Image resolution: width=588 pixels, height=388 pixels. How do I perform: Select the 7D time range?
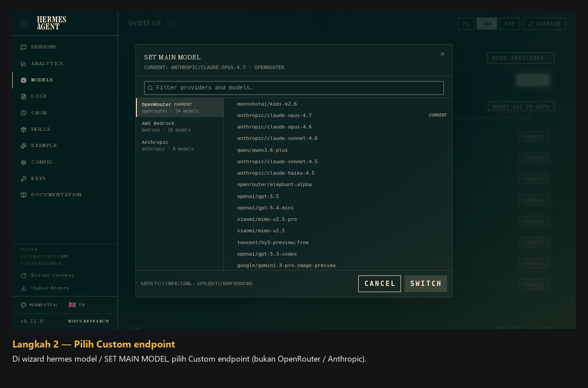[x=466, y=24]
